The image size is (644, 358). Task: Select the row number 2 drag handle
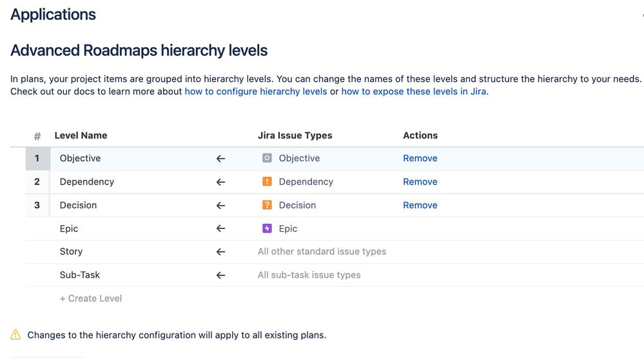37,182
